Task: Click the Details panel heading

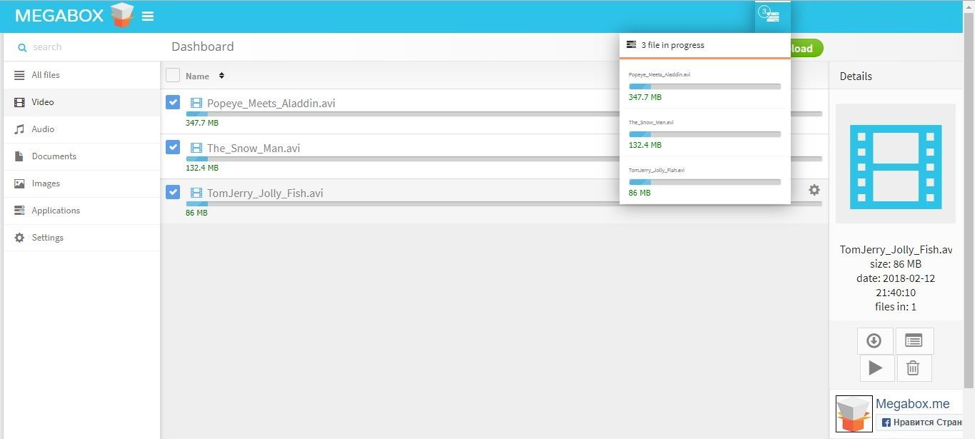Action: 856,76
